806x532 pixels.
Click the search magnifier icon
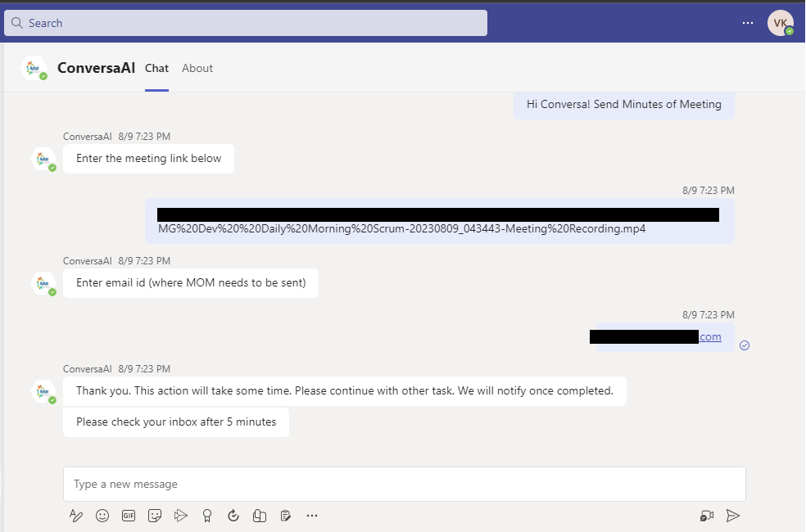[x=17, y=23]
